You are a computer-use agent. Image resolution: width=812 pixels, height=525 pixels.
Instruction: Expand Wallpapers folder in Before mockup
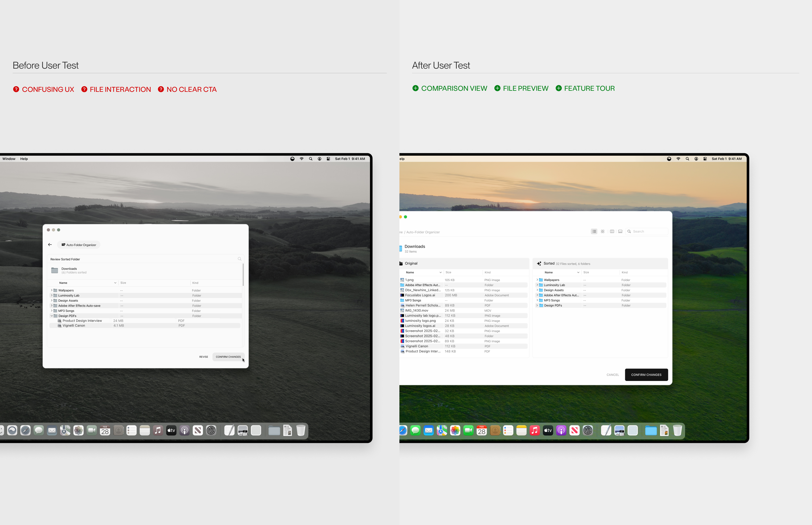[52, 290]
